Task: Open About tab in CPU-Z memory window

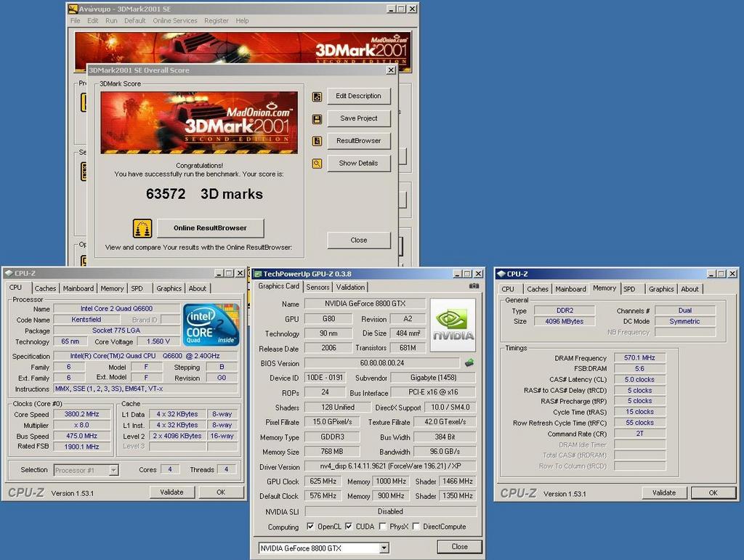Action: pos(690,289)
